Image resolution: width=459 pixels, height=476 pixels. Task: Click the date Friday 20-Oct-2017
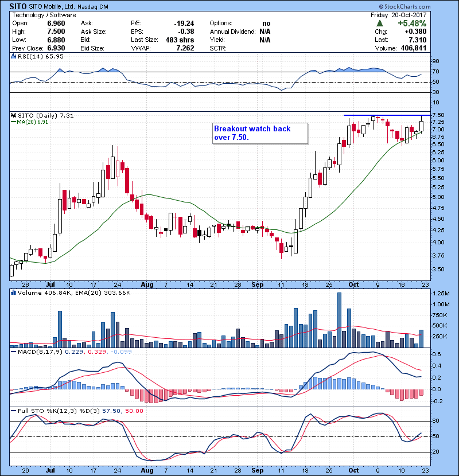point(399,15)
